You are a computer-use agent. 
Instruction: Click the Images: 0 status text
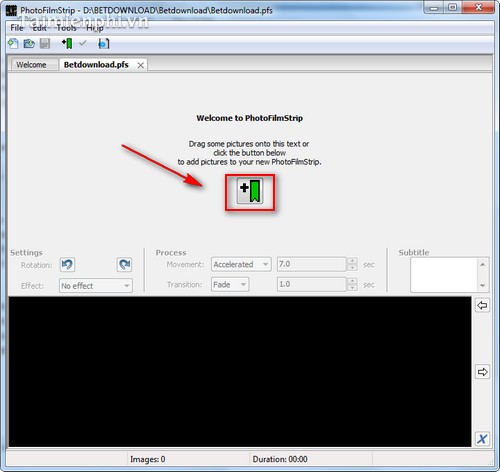148,459
